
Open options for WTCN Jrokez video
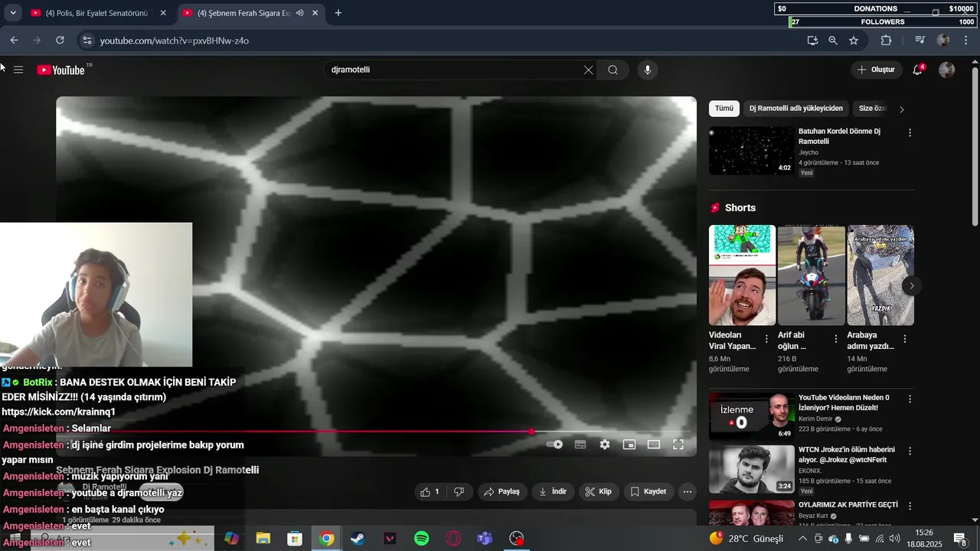[910, 451]
